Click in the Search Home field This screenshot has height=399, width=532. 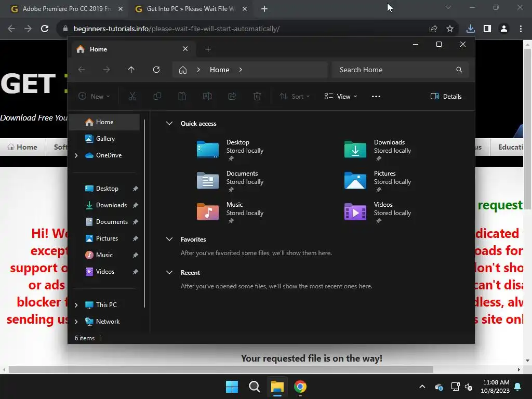(x=400, y=70)
